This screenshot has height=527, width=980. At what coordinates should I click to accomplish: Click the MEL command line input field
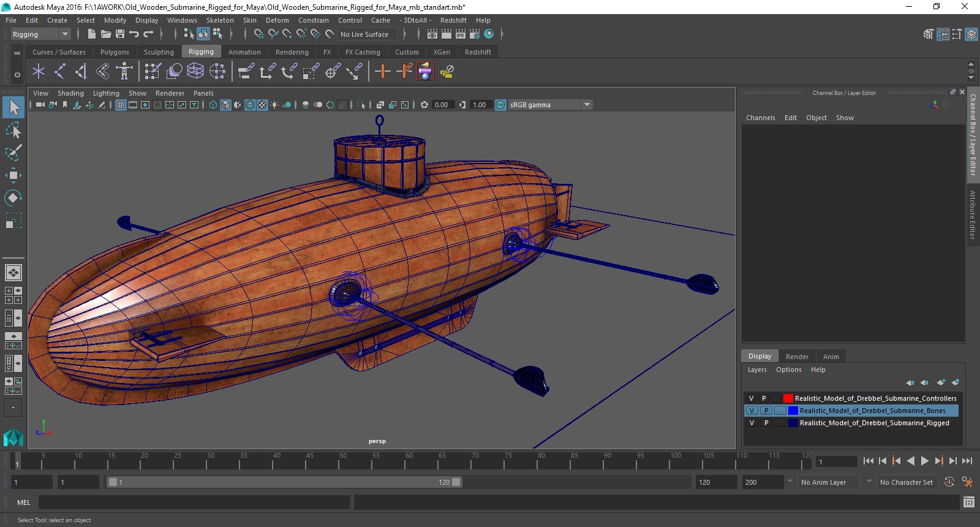coord(194,502)
